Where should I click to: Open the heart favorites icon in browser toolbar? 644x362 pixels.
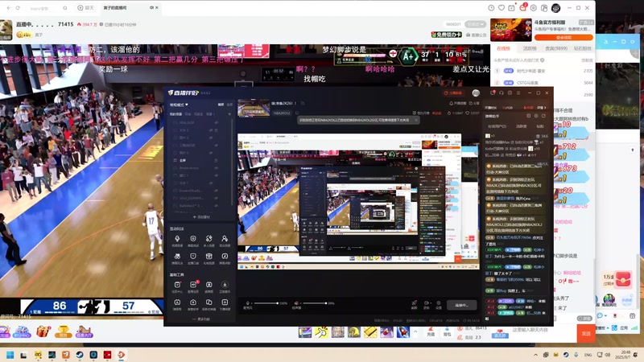tap(502, 8)
